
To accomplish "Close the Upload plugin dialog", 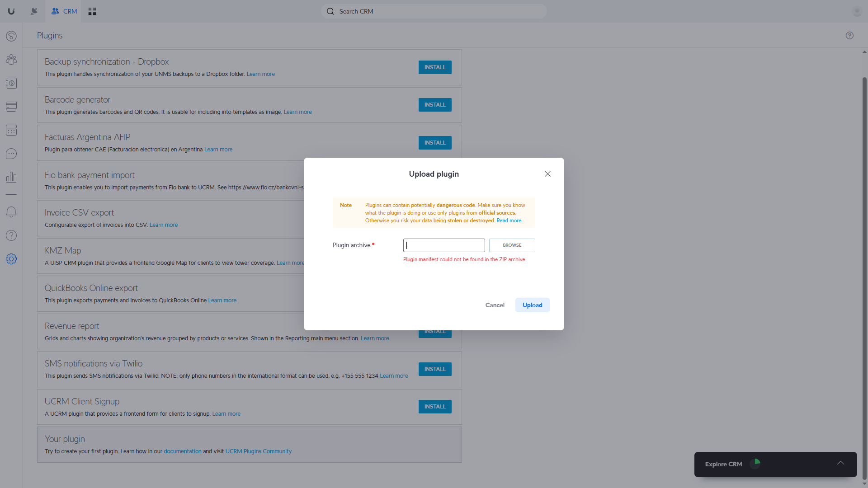I will point(547,174).
